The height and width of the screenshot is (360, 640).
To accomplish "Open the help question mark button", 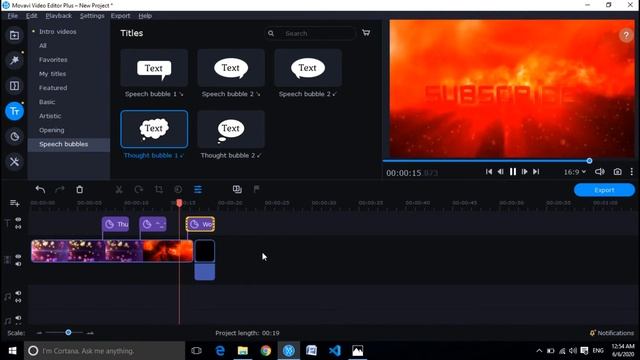I will (626, 36).
